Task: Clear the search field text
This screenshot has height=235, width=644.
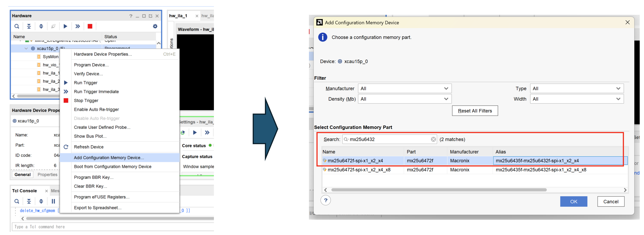Action: tap(433, 139)
